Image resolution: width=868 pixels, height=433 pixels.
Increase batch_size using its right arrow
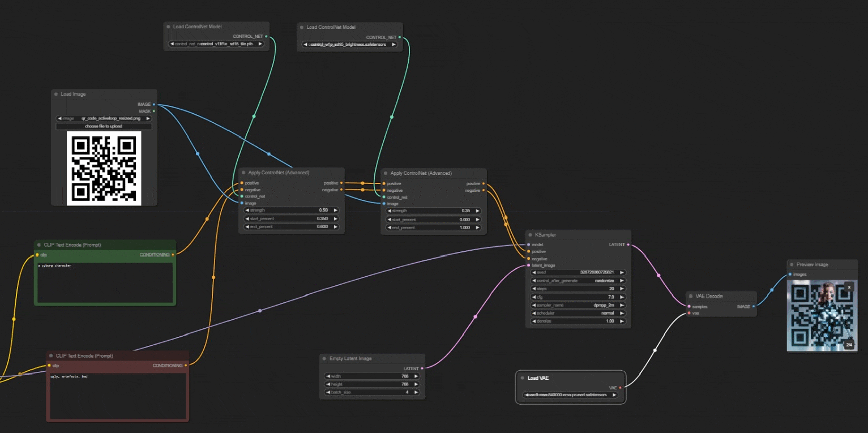[x=416, y=392]
